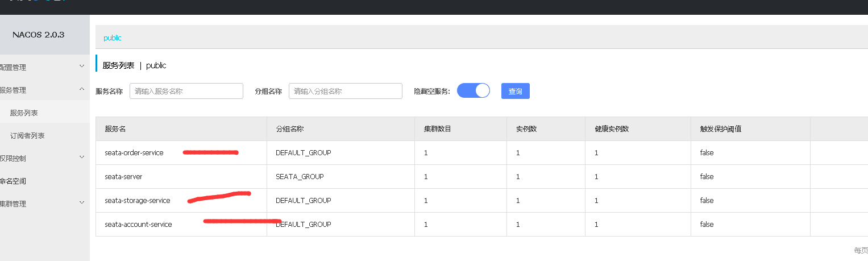Expand the 集群管理 sidebar chevron
The height and width of the screenshot is (261, 868).
[x=82, y=203]
